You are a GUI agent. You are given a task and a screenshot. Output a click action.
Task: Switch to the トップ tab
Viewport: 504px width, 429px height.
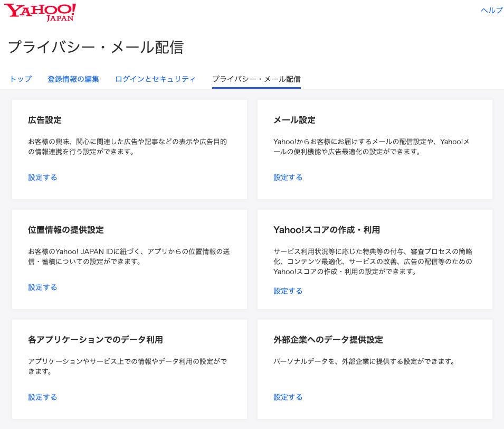(x=21, y=79)
